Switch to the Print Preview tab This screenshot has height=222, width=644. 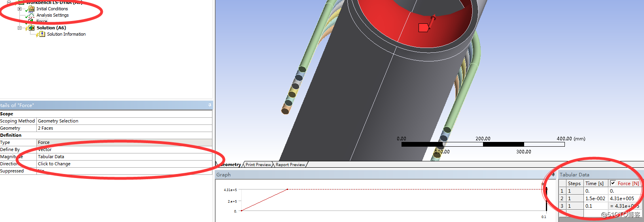pos(258,165)
